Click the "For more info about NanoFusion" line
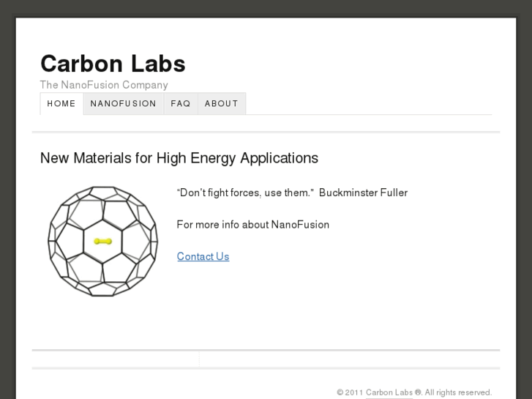This screenshot has width=532, height=399. pyautogui.click(x=252, y=225)
